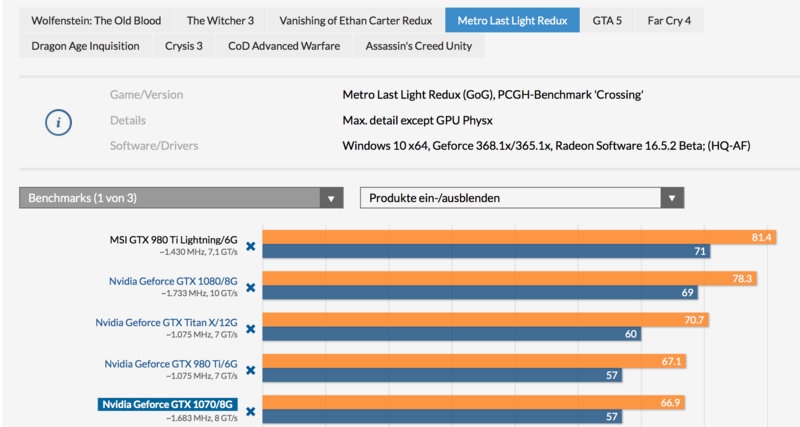800x427 pixels.
Task: Click X icon next to GTX 1070/8G
Action: click(x=251, y=412)
